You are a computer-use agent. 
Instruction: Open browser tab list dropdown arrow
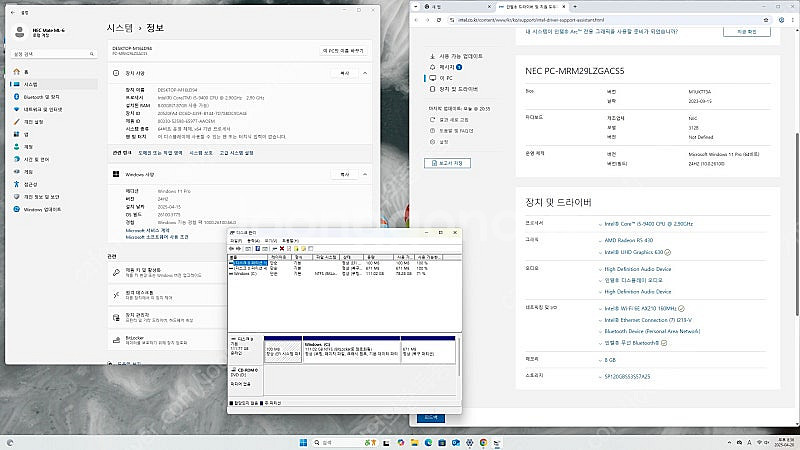pyautogui.click(x=416, y=7)
